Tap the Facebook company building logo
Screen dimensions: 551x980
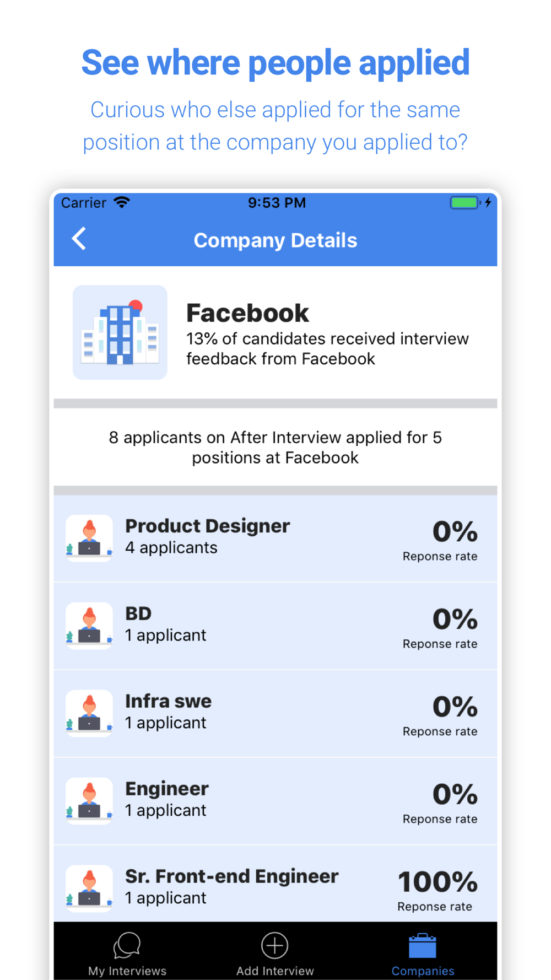pos(120,332)
